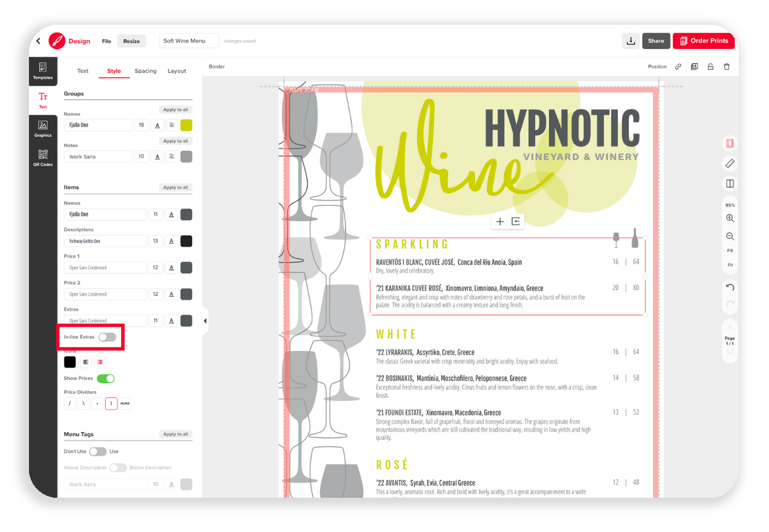Open alignment for Groups Notes
This screenshot has width=769, height=532.
pyautogui.click(x=172, y=157)
